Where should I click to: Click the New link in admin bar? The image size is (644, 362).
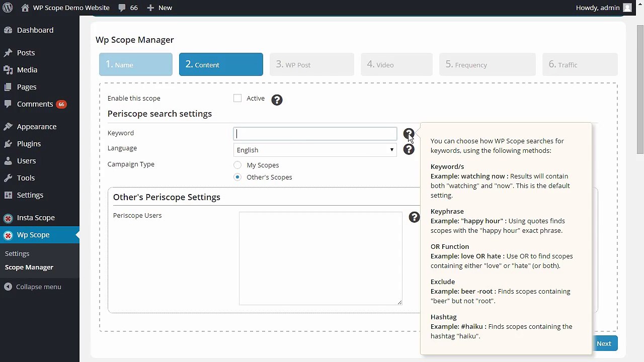pyautogui.click(x=165, y=8)
